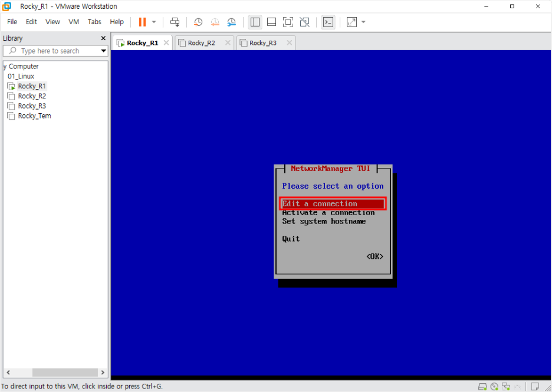This screenshot has height=392, width=552.
Task: Switch to the Rocky_R1 tab
Action: point(142,43)
